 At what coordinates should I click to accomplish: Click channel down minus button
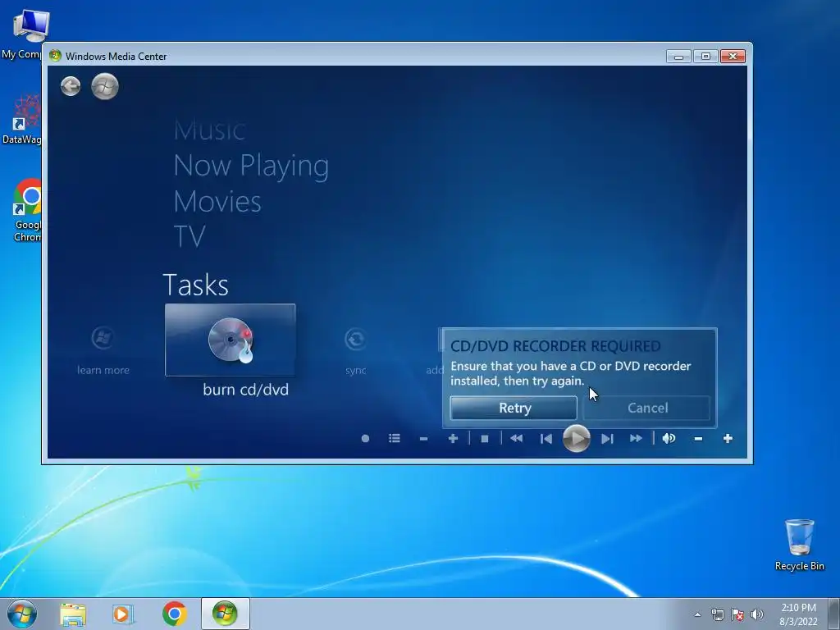(424, 439)
